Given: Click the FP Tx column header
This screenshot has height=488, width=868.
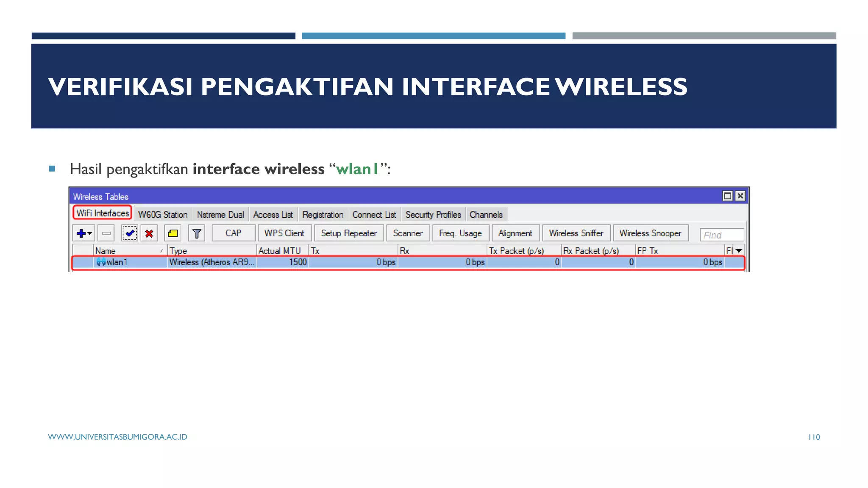Looking at the screenshot, I should point(680,251).
